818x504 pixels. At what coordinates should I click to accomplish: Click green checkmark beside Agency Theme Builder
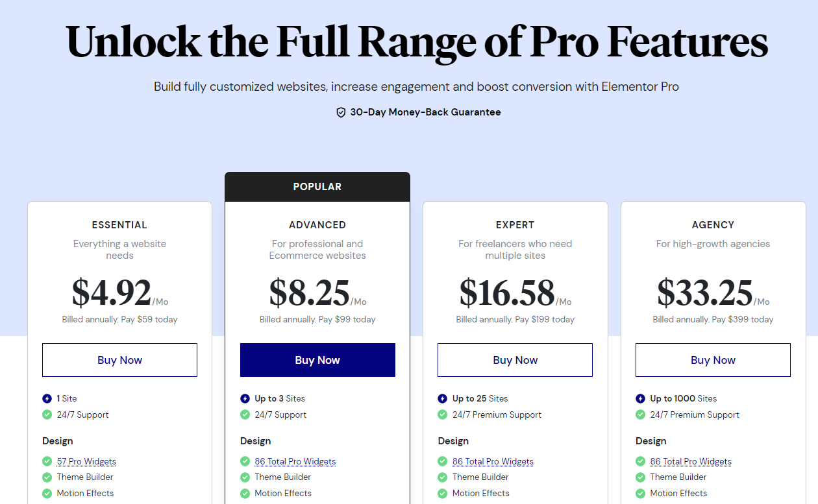(x=640, y=477)
